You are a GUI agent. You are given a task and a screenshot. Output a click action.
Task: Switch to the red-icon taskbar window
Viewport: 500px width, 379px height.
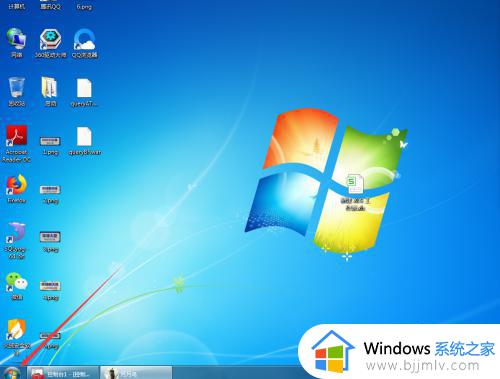(63, 373)
